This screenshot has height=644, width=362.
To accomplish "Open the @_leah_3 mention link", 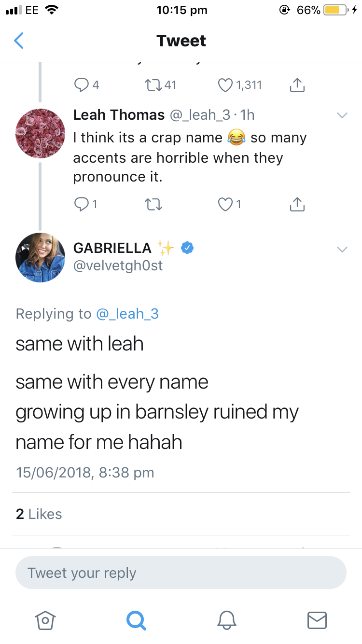I will point(127,314).
